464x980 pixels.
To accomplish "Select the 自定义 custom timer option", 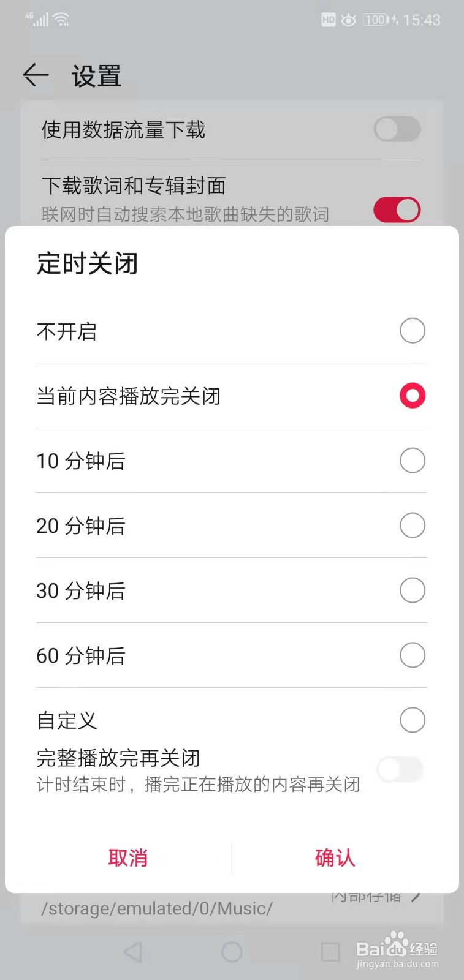I will point(412,720).
